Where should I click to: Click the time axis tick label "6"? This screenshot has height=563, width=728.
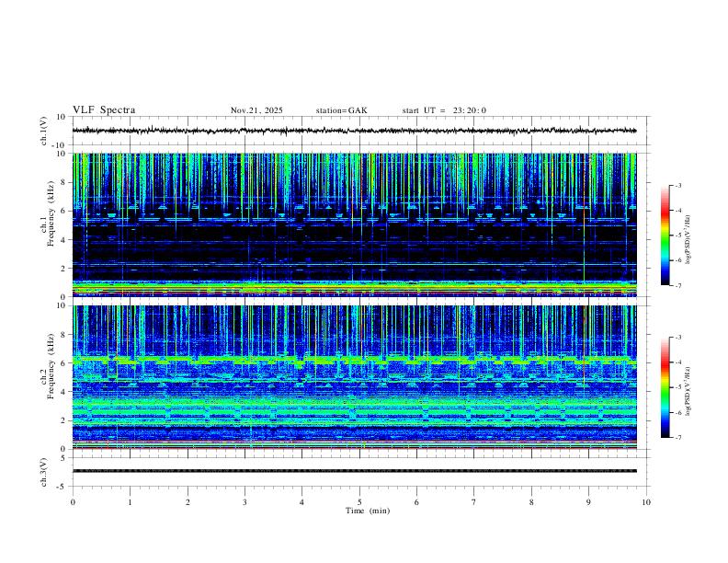(417, 502)
